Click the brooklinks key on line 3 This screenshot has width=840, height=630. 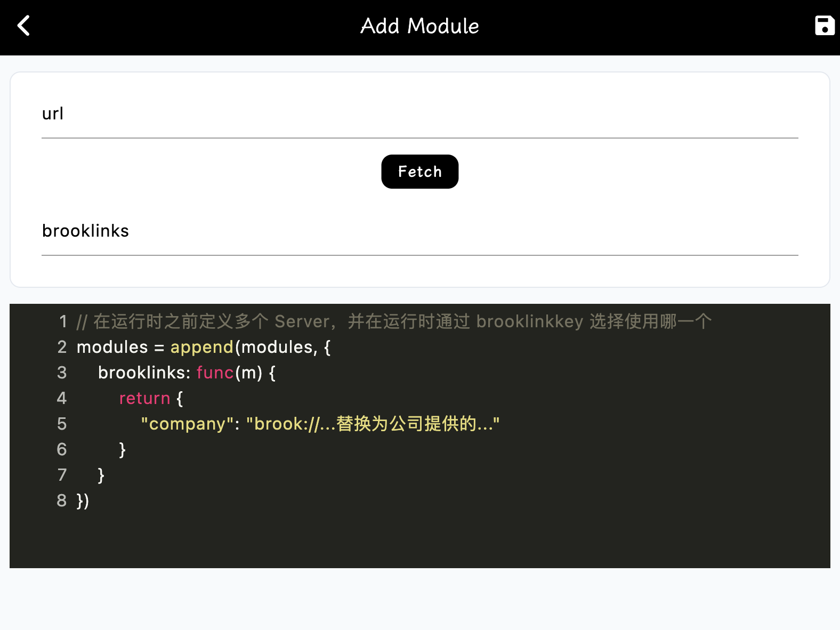(x=141, y=373)
